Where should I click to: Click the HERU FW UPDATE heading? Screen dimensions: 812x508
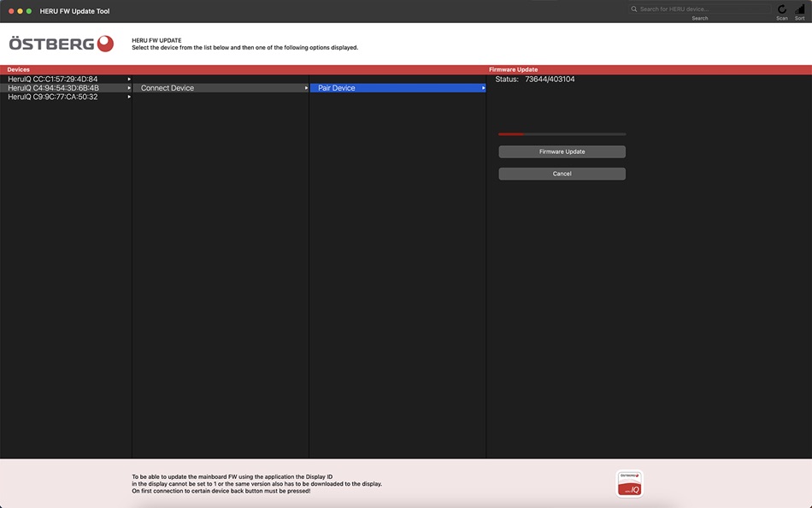156,40
